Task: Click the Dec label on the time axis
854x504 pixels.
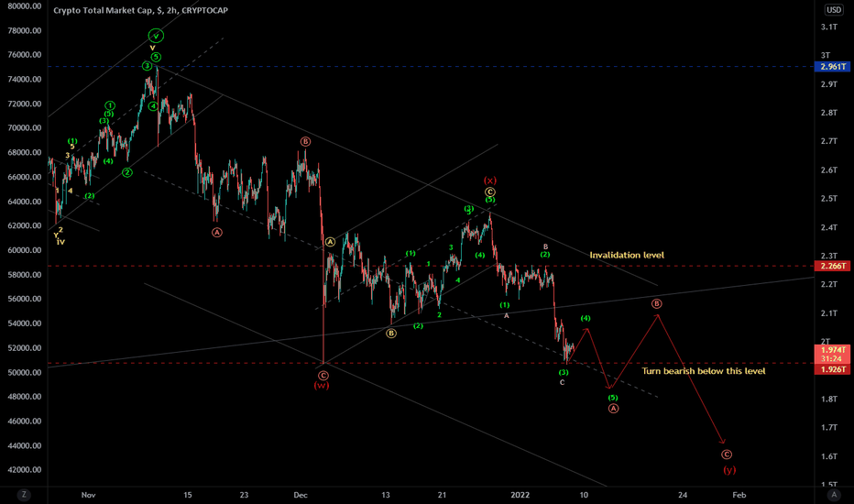Action: (x=301, y=495)
